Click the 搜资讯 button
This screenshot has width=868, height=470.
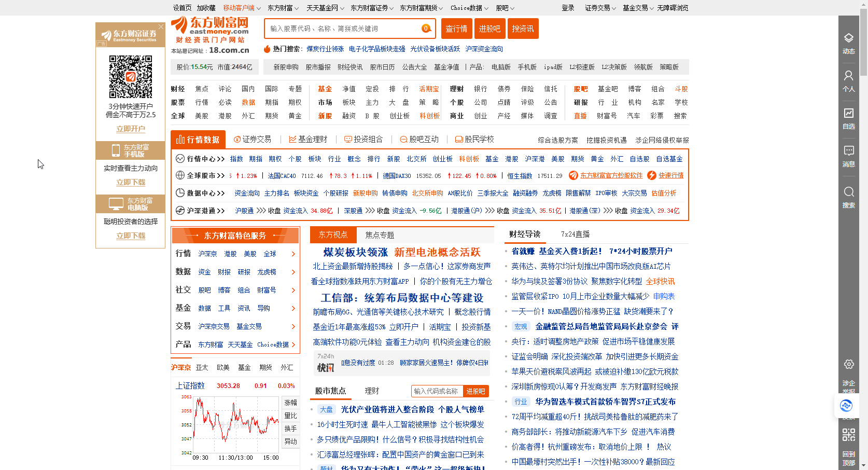point(523,29)
